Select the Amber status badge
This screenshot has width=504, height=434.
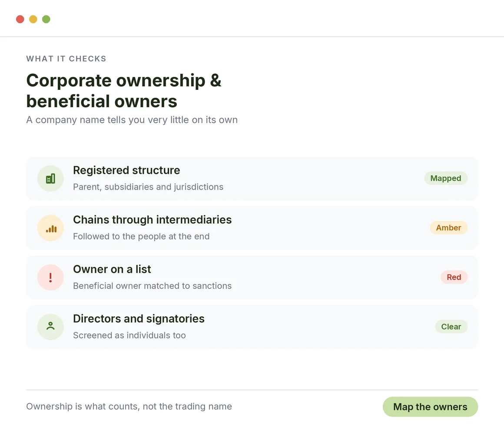[x=448, y=227]
